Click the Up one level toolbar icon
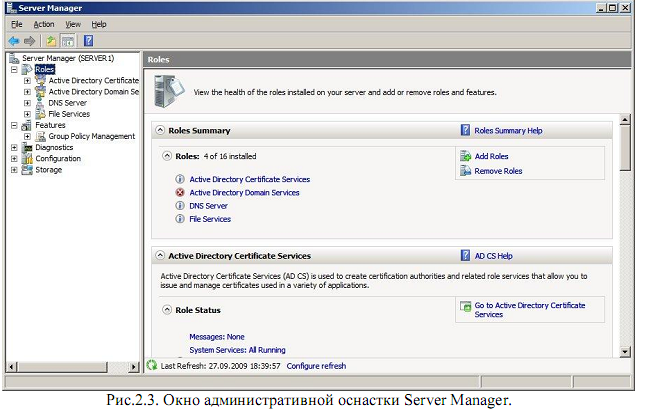The width and height of the screenshot is (648, 413). 51,41
